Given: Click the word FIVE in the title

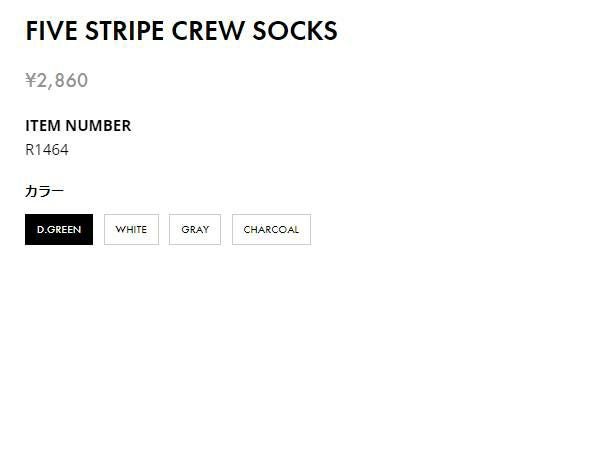Looking at the screenshot, I should (x=50, y=32).
